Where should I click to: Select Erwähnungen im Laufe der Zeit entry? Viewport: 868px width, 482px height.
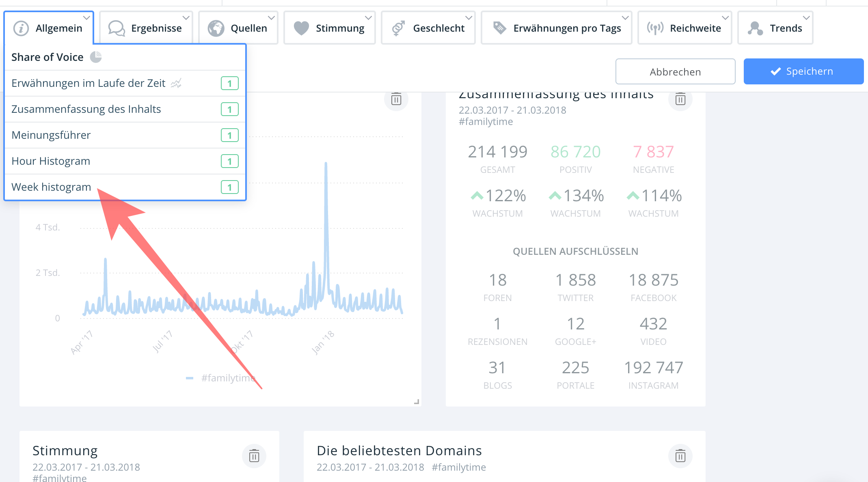coord(89,83)
